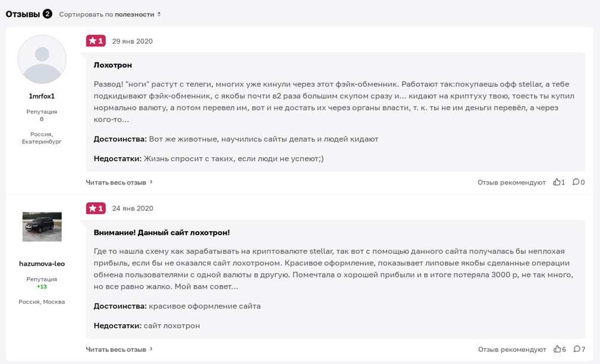
Task: Click the Россия, Екатеринбург location link
Action: (42, 136)
